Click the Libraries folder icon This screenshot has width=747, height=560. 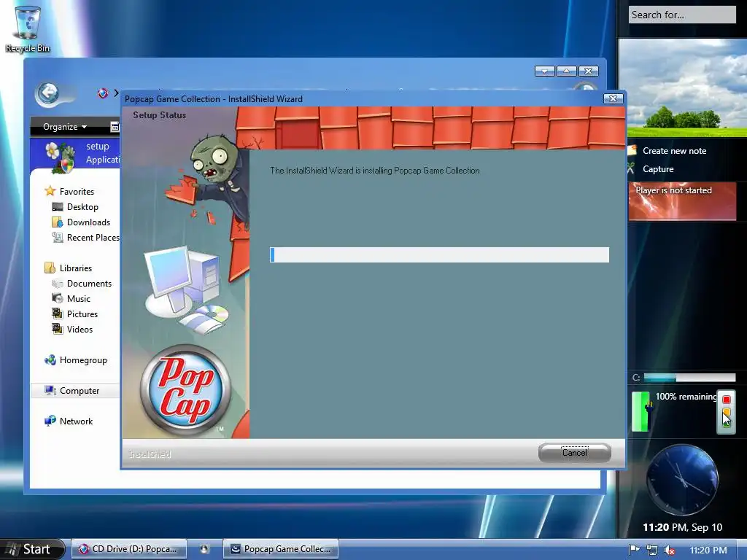[x=50, y=268]
